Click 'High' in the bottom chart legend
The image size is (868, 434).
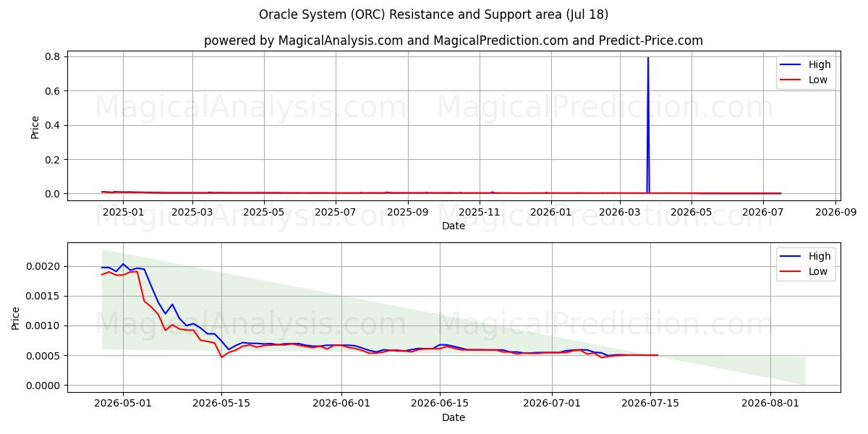pos(820,256)
